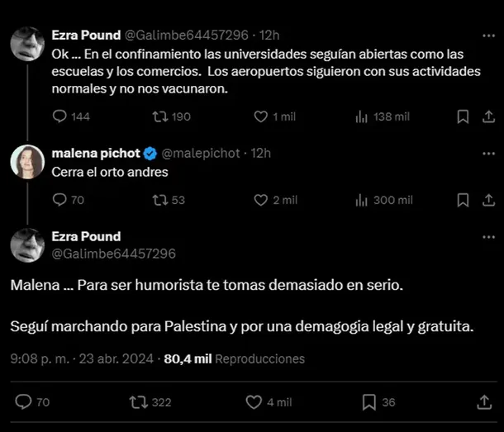504x432 pixels.
Task: Open malena pichot's profile picture
Action: pos(26,161)
